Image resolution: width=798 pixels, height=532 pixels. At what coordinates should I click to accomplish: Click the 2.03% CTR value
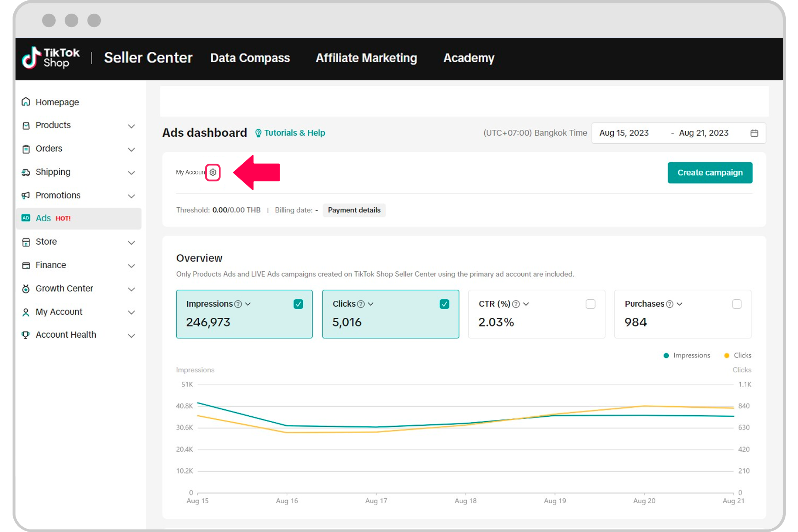click(496, 322)
